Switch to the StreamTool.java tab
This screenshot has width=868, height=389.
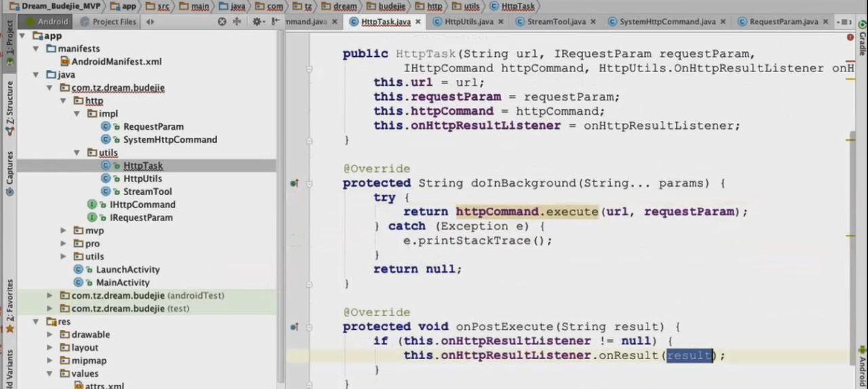(555, 22)
